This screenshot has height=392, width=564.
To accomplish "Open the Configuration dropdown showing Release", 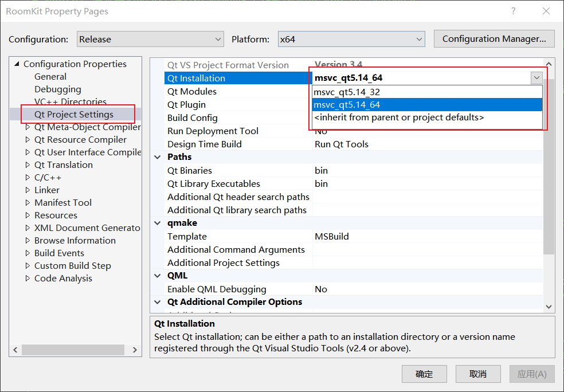I will click(150, 39).
